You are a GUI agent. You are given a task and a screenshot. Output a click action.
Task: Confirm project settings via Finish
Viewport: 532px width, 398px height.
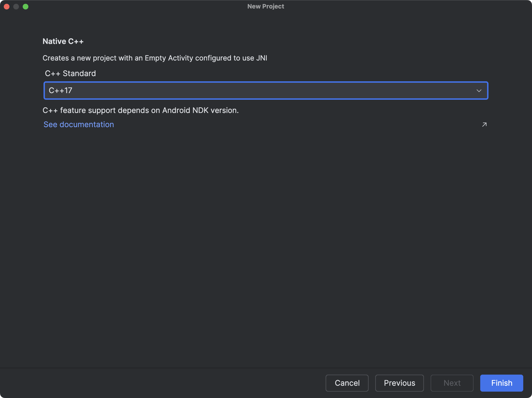[501, 383]
